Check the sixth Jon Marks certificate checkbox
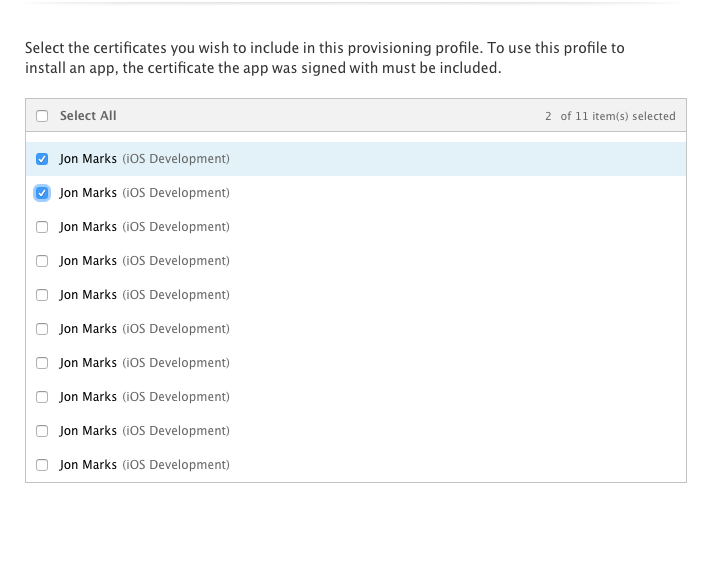Image resolution: width=717 pixels, height=583 pixels. tap(42, 329)
